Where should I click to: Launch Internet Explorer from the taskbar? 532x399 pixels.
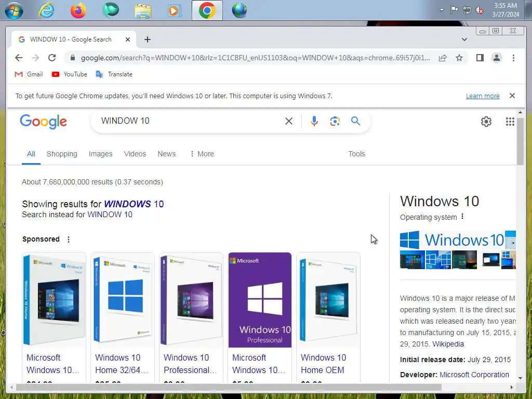tap(46, 10)
